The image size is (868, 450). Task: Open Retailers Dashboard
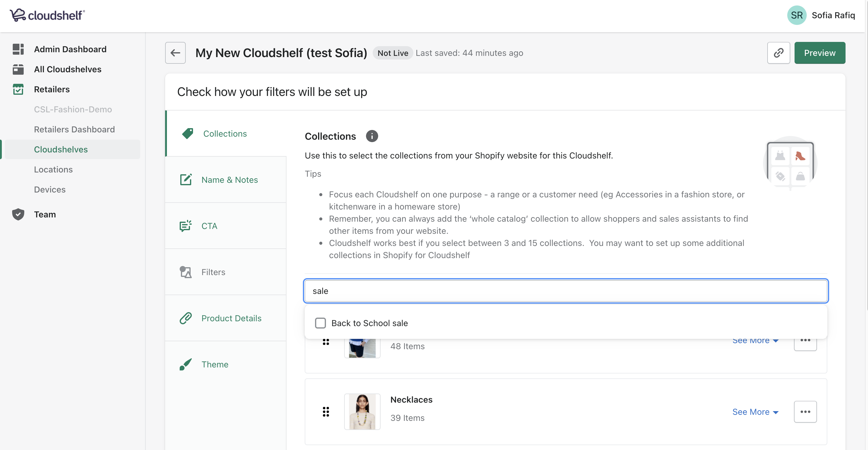click(74, 129)
